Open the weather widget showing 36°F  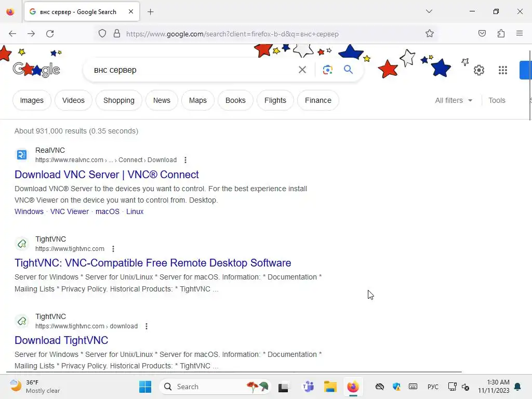pyautogui.click(x=35, y=387)
